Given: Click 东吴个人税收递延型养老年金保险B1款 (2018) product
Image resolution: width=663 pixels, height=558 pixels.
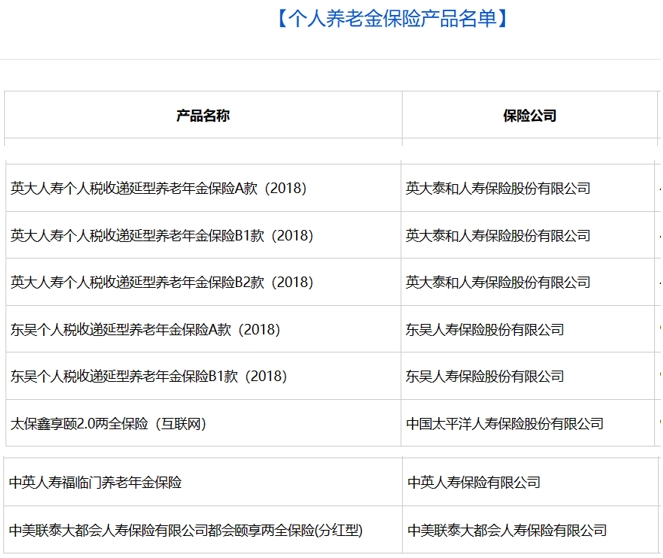Looking at the screenshot, I should click(x=148, y=376).
